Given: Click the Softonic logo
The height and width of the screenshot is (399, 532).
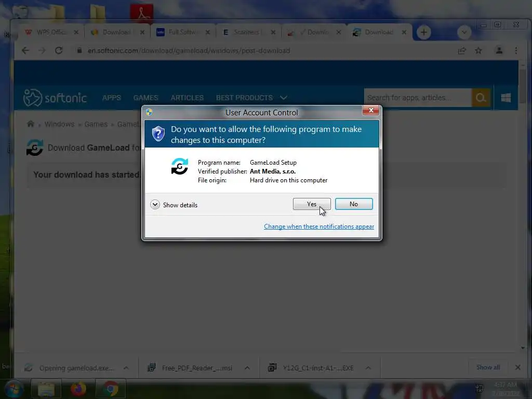Looking at the screenshot, I should click(x=55, y=98).
